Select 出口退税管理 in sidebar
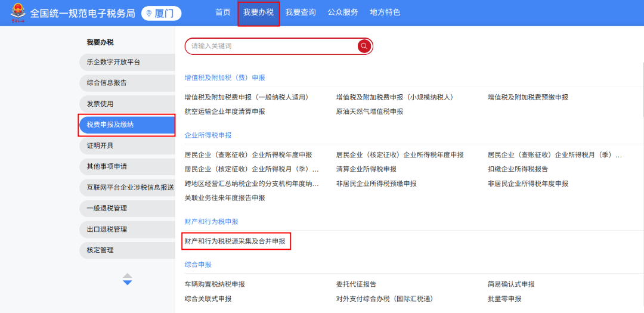 pyautogui.click(x=128, y=229)
